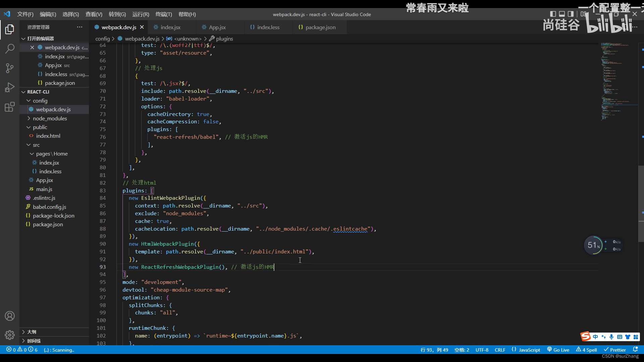Select App.jsx in open editors list
The height and width of the screenshot is (362, 644).
pyautogui.click(x=54, y=65)
